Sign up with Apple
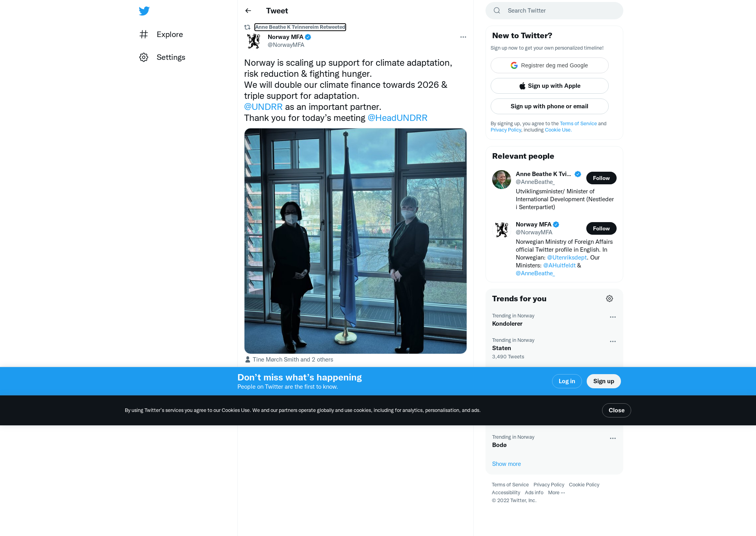This screenshot has width=756, height=536. (550, 86)
